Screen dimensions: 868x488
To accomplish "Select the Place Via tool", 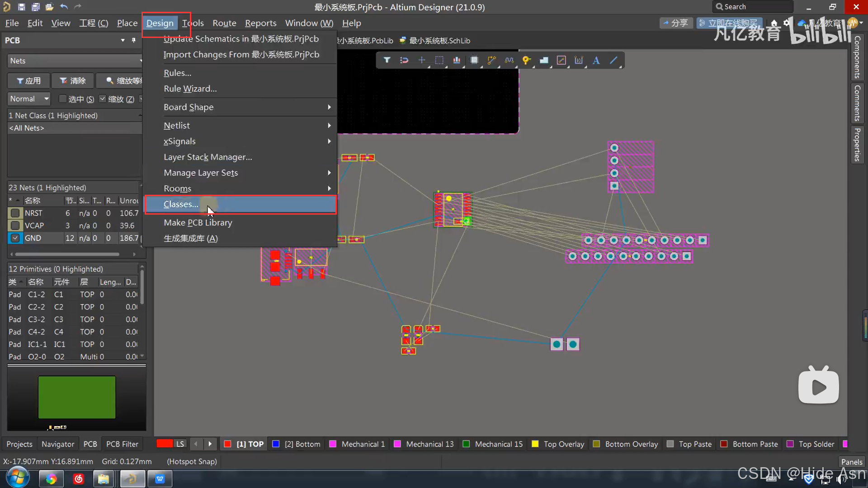I will pos(526,60).
